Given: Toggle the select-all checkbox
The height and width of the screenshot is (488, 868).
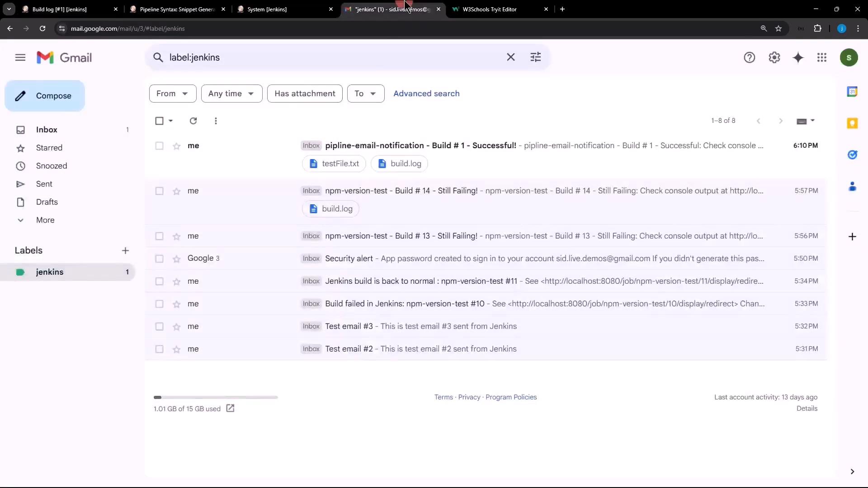Looking at the screenshot, I should (159, 121).
